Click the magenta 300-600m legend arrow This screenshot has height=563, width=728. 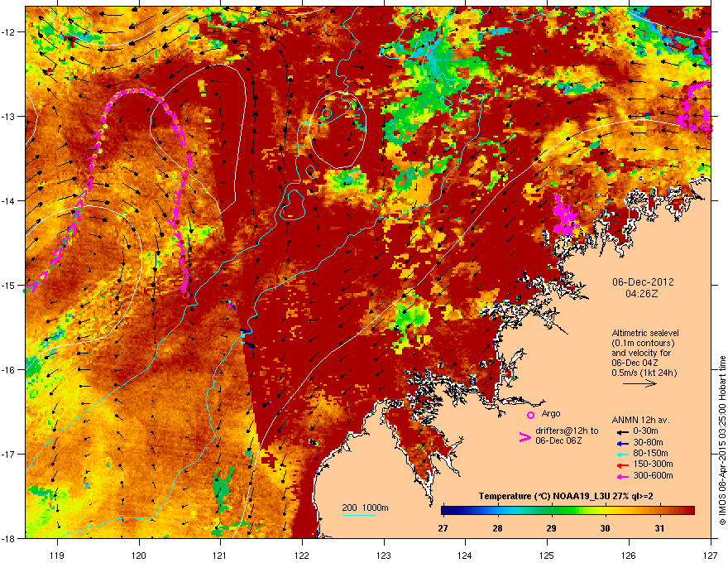622,476
